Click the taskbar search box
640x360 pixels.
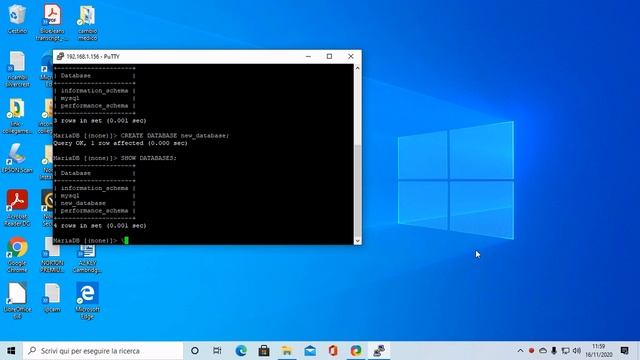click(x=103, y=351)
